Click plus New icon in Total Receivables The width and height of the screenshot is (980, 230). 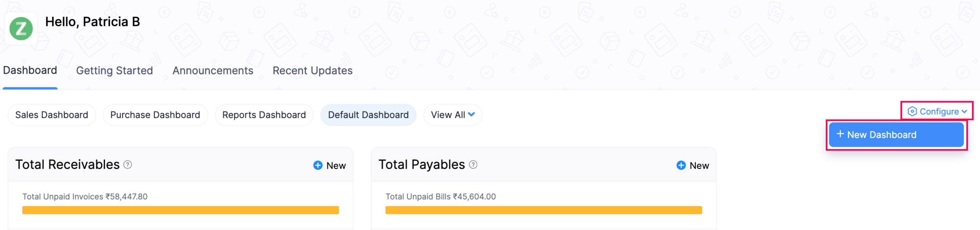(318, 165)
